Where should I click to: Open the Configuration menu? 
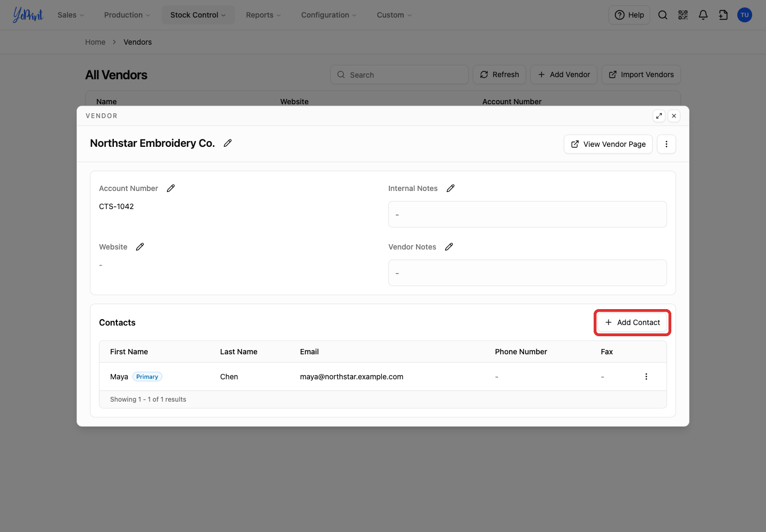point(329,15)
